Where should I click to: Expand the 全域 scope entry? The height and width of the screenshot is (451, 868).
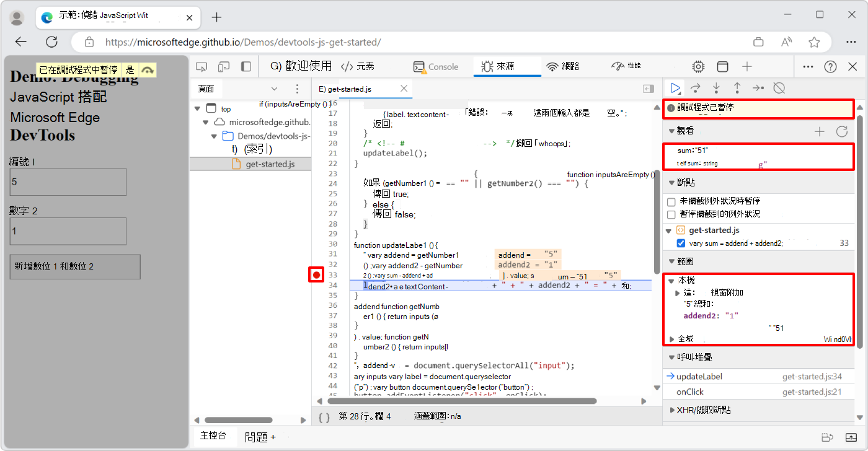tap(671, 338)
